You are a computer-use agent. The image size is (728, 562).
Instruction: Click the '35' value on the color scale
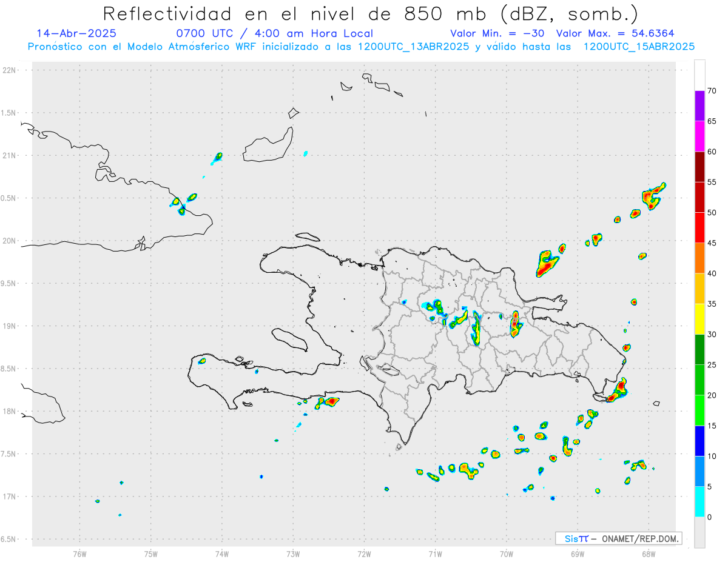712,304
